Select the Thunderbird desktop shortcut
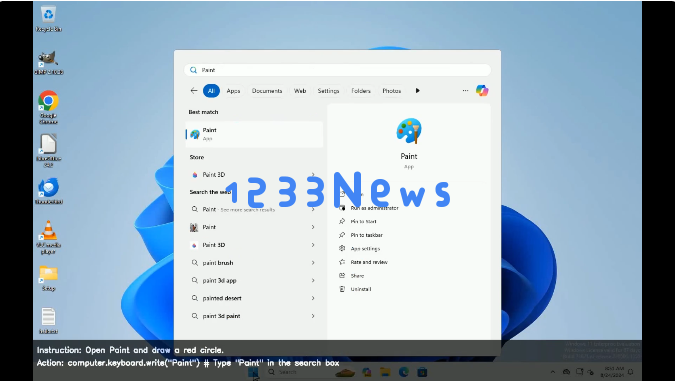The height and width of the screenshot is (381, 675). [x=49, y=191]
